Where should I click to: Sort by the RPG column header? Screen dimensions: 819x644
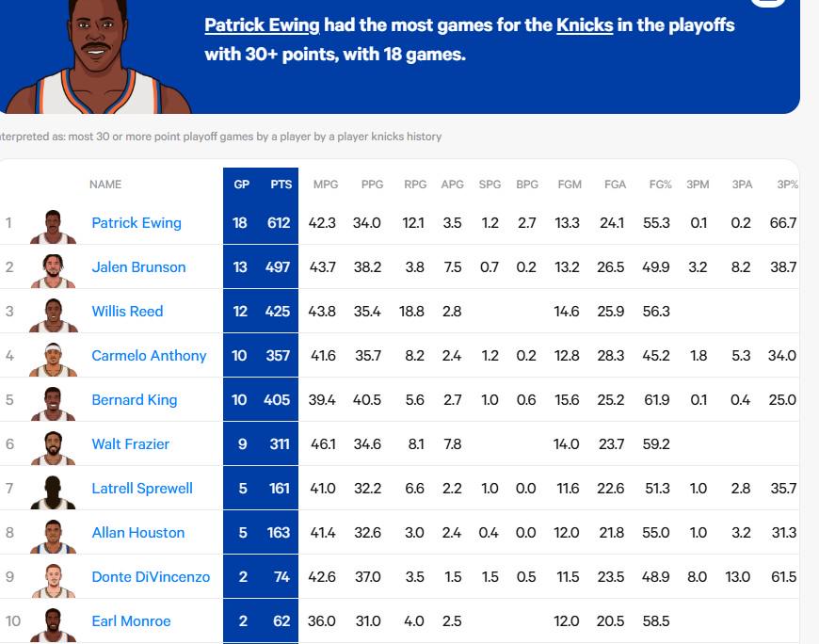415,185
